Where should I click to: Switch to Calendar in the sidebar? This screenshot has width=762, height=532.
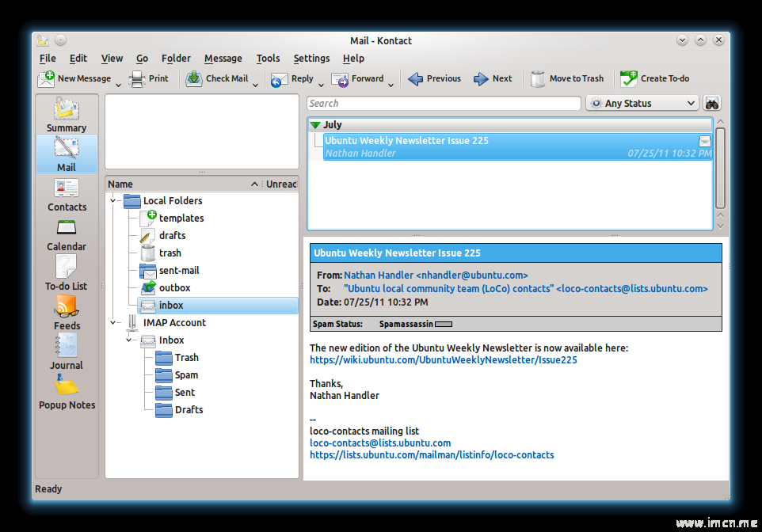[67, 234]
